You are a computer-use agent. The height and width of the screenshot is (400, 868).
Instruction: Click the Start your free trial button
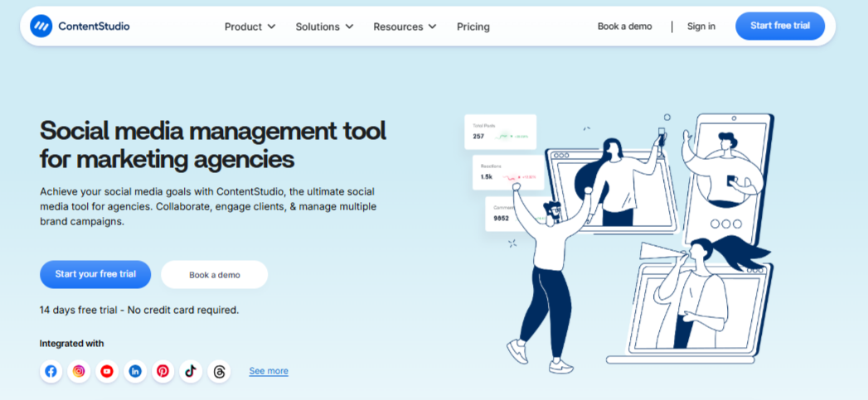95,274
